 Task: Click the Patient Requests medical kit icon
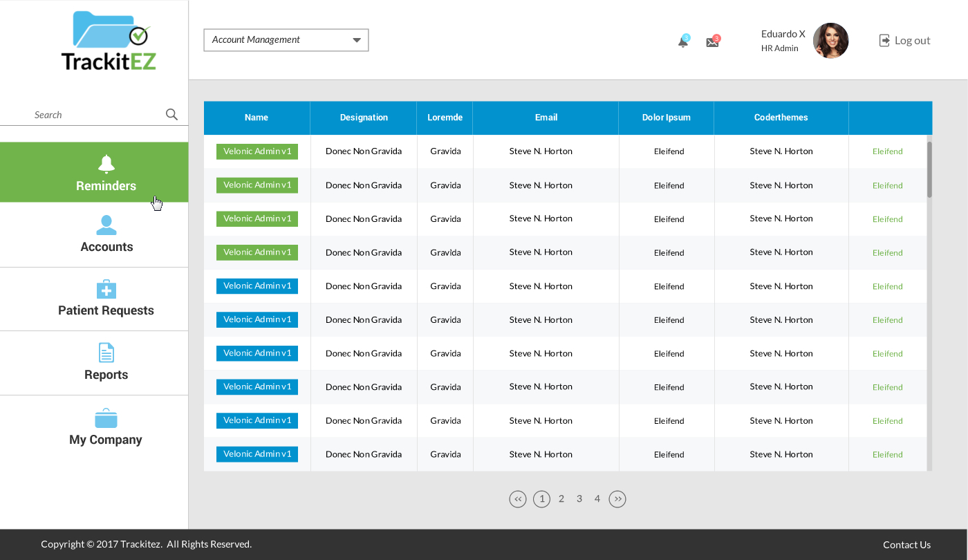(106, 289)
